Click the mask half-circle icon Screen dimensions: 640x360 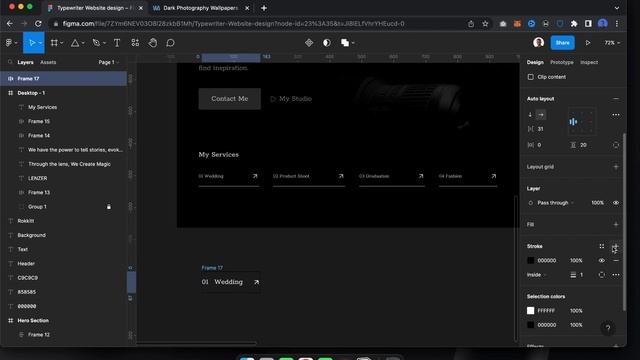point(327,42)
